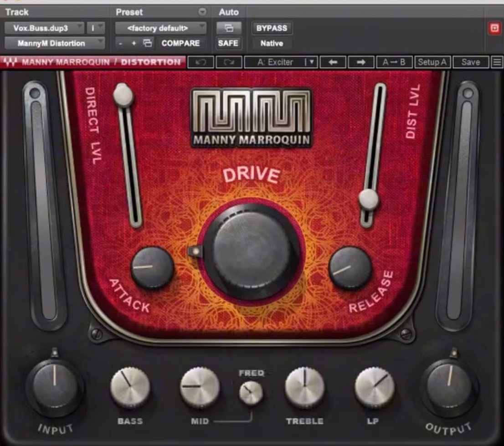Click the OUTPUT knob

449,387
